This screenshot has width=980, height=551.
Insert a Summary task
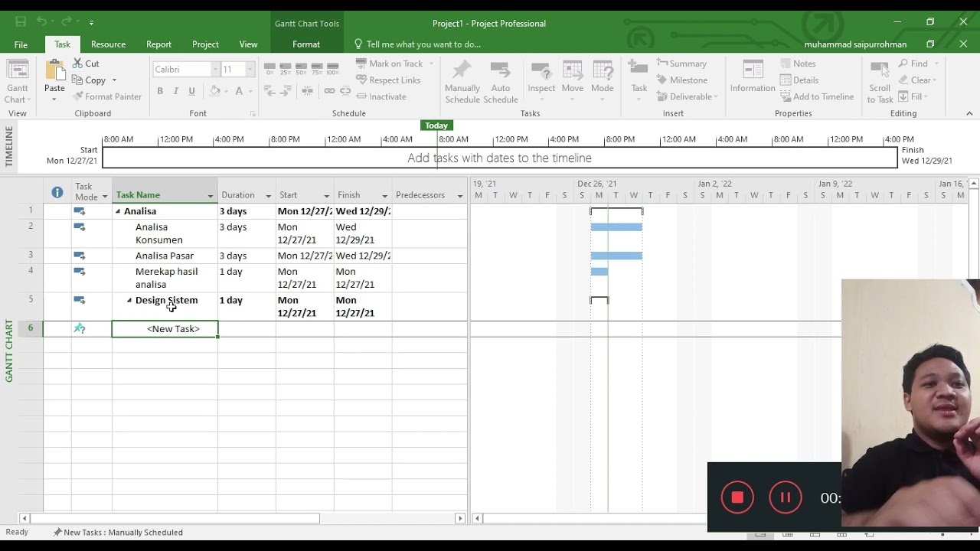[681, 64]
